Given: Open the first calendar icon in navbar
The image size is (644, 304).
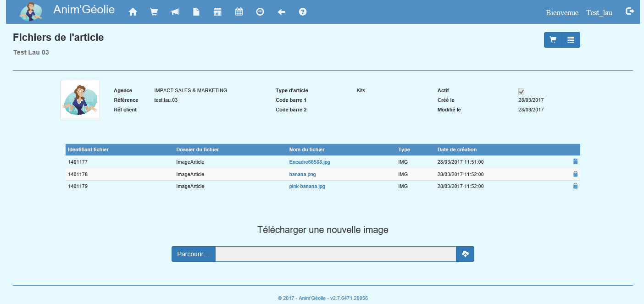Looking at the screenshot, I should click(218, 12).
